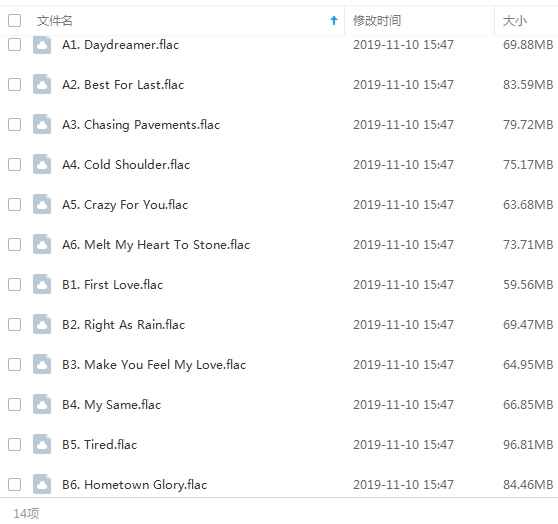Sort by the 文件名 column header
Viewport: 558px width, 524px height.
[x=54, y=21]
